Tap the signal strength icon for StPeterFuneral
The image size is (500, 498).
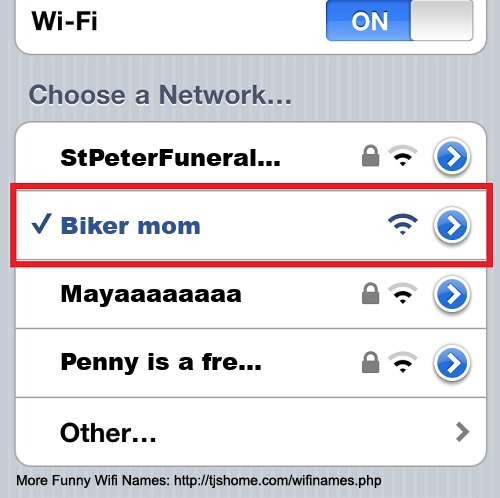coord(403,156)
